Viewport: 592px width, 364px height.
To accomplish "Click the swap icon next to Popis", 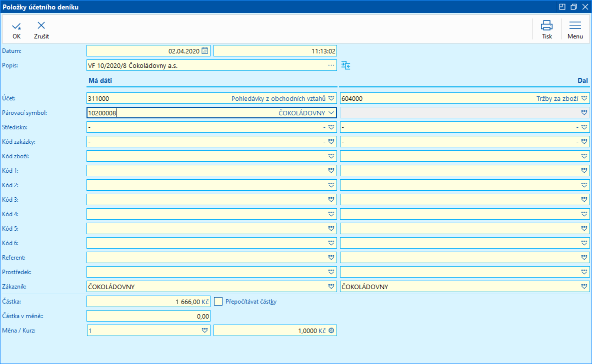I will coord(346,65).
